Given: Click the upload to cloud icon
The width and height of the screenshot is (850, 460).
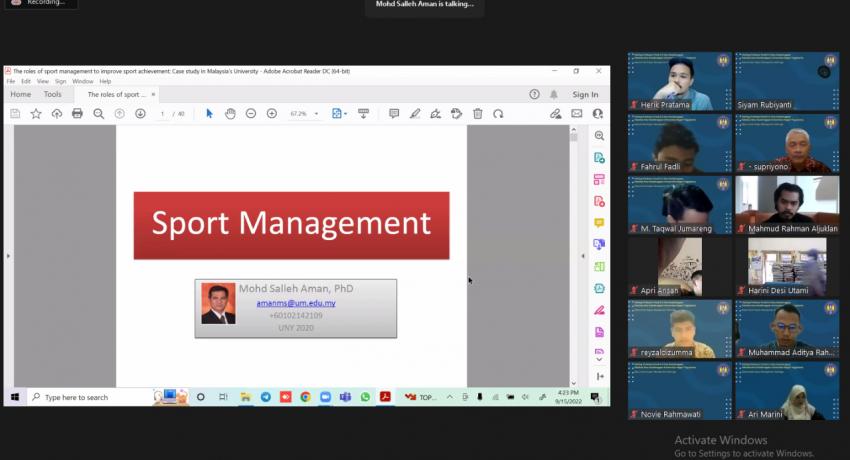Looking at the screenshot, I should (x=56, y=113).
